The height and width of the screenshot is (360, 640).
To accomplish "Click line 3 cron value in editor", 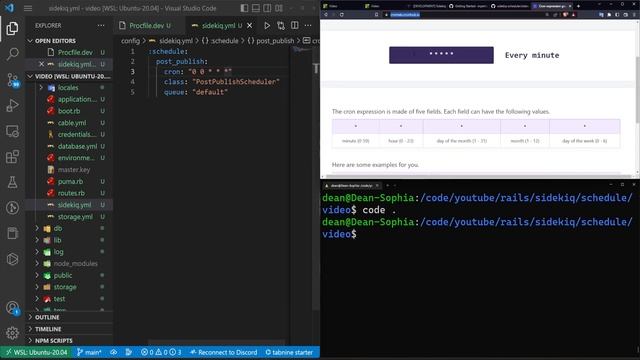I will (210, 72).
